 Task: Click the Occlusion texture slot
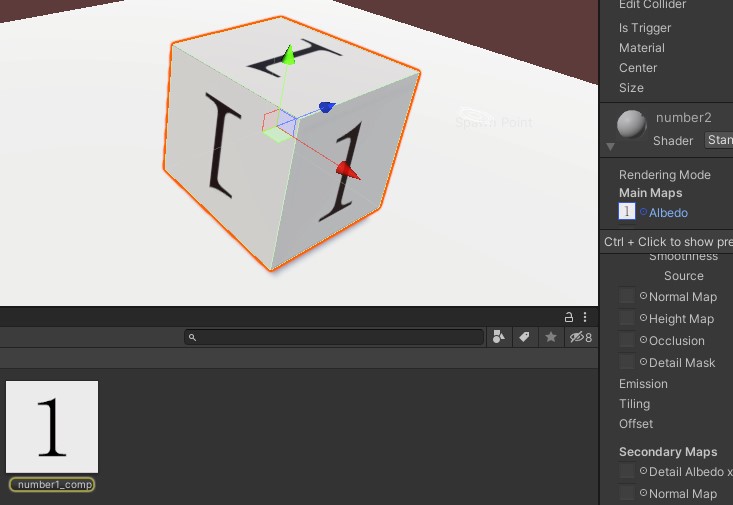[x=627, y=340]
